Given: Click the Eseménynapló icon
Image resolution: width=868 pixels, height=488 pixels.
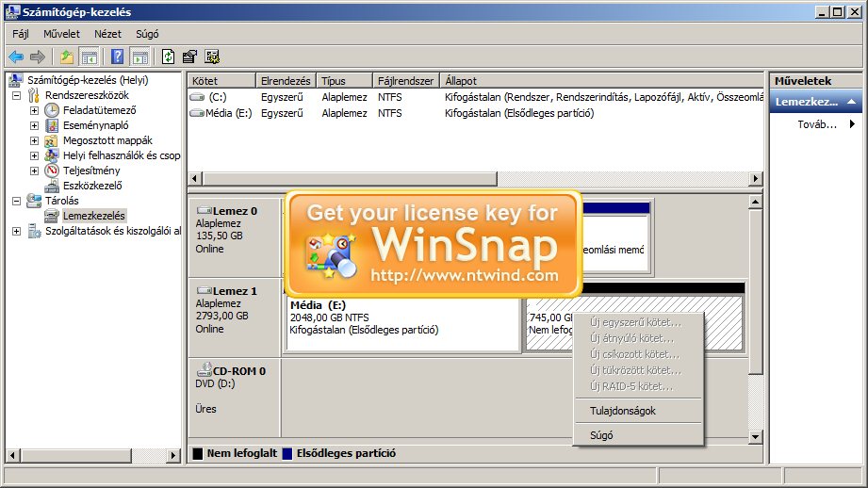Looking at the screenshot, I should point(52,125).
